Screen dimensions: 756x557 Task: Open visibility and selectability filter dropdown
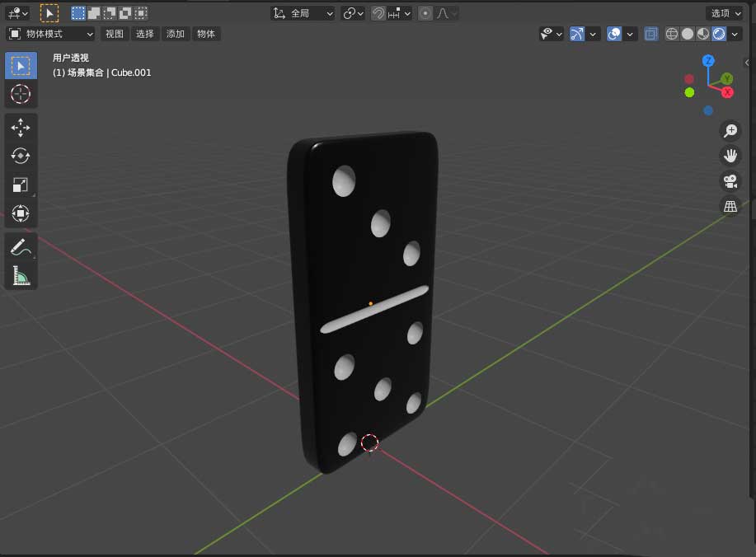coord(551,34)
